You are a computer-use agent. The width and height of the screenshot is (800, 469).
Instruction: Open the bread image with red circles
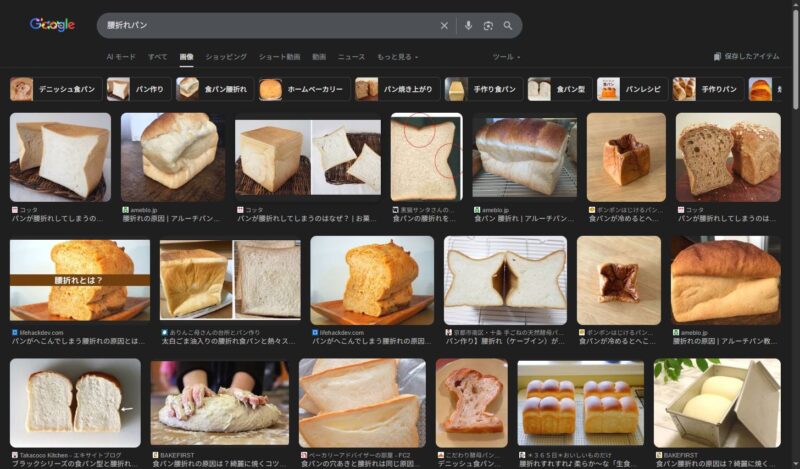click(425, 157)
